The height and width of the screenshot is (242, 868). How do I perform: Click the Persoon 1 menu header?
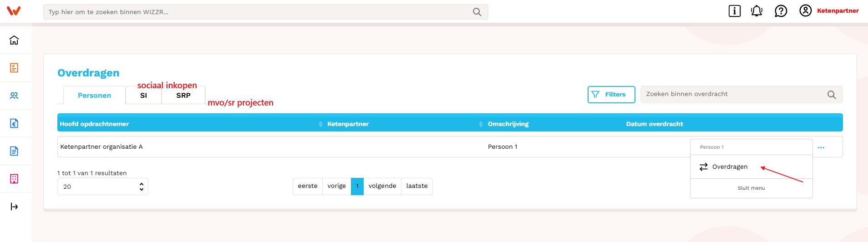(x=751, y=147)
